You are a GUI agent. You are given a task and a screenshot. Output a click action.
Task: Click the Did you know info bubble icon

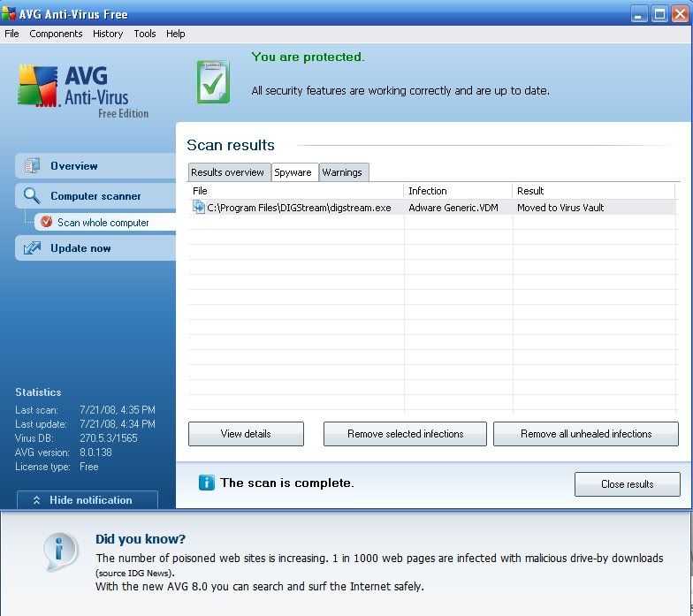(x=60, y=551)
